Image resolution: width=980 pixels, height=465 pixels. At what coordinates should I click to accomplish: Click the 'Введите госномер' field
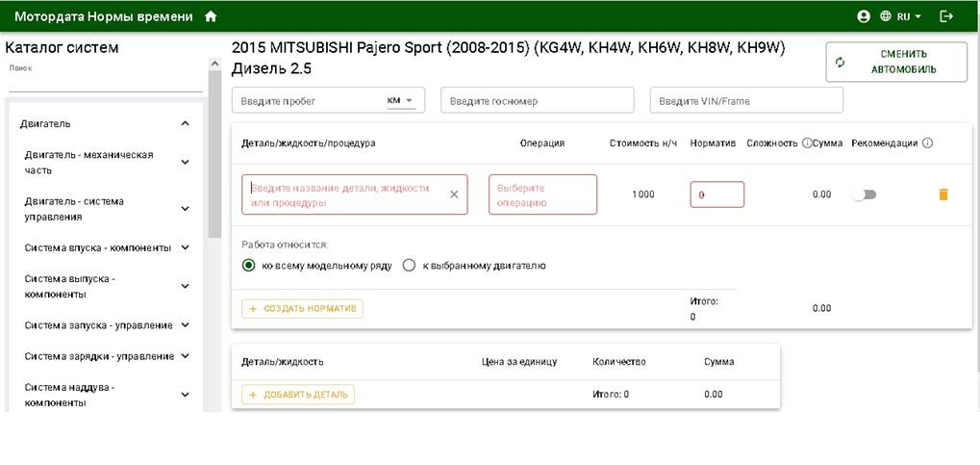(x=538, y=100)
